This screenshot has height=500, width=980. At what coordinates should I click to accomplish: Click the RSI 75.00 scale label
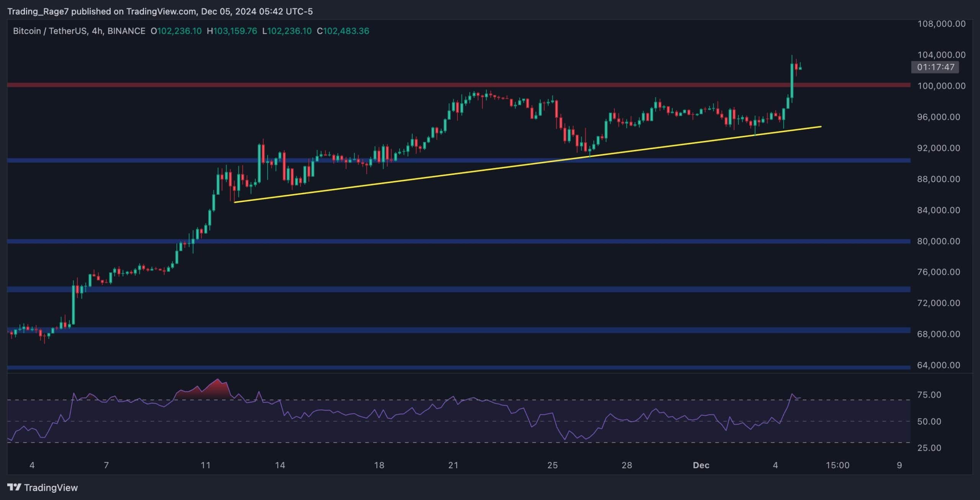click(x=929, y=395)
